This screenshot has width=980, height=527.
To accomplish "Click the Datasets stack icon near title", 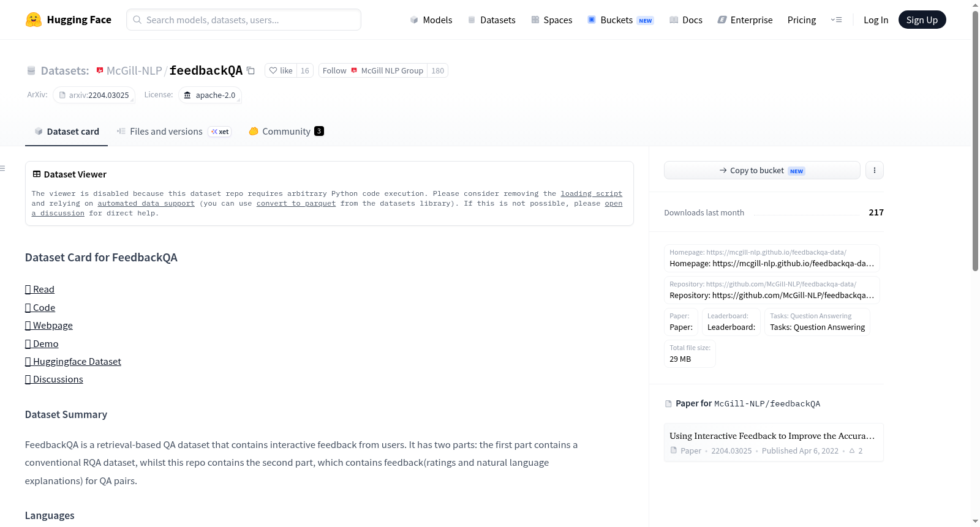I will coord(31,70).
